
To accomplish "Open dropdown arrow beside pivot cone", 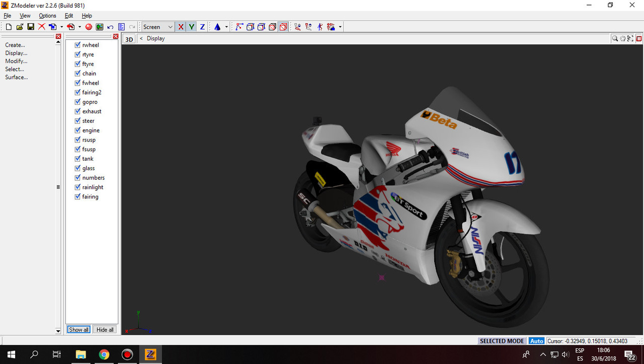I will coord(226,27).
